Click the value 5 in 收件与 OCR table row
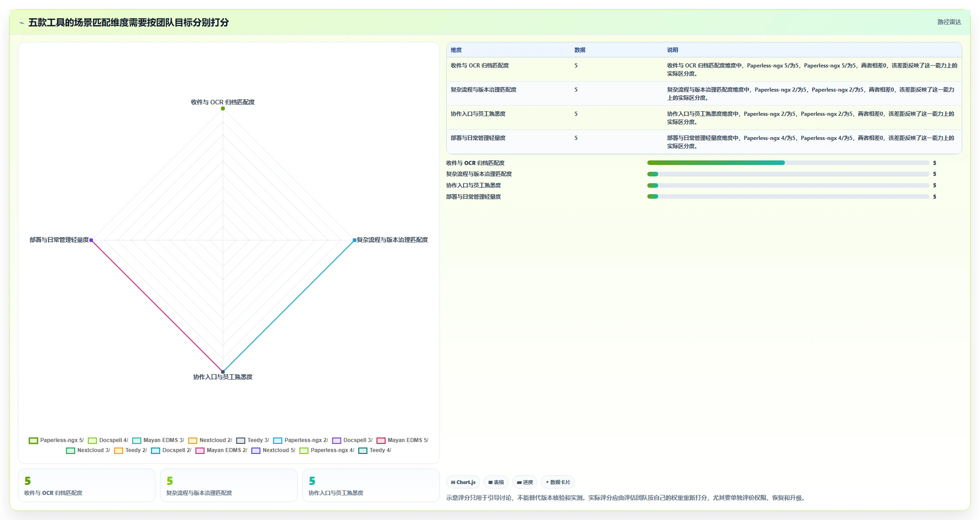This screenshot has height=520, width=980. click(x=576, y=66)
